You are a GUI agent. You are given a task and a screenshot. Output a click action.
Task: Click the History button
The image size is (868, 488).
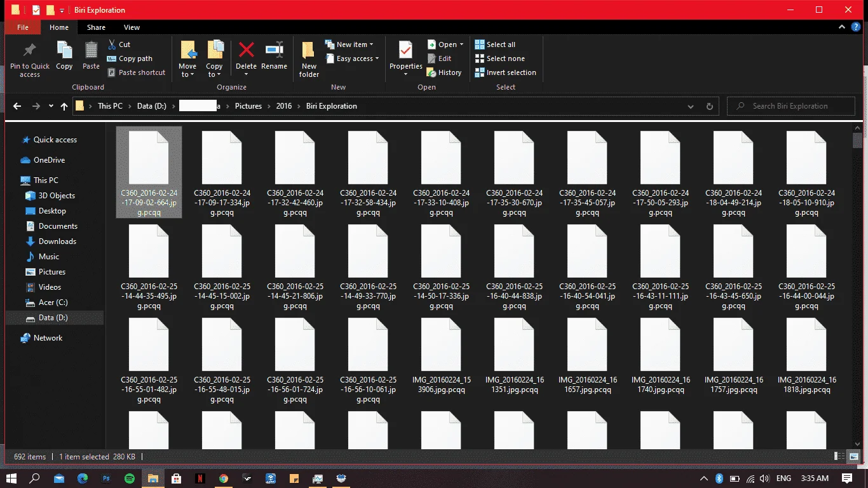444,72
